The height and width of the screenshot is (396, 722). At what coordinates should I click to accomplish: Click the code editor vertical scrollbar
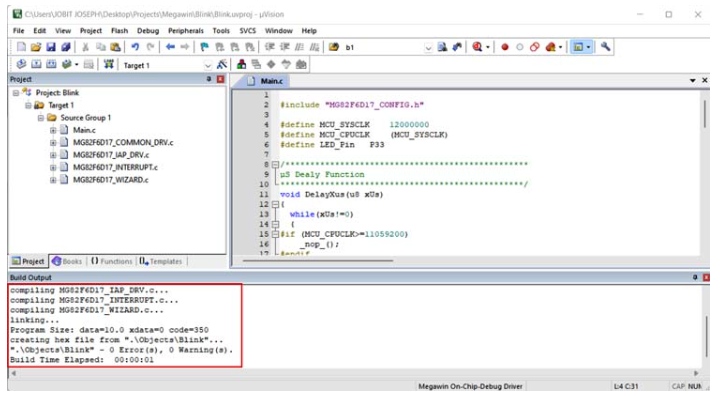[705, 114]
